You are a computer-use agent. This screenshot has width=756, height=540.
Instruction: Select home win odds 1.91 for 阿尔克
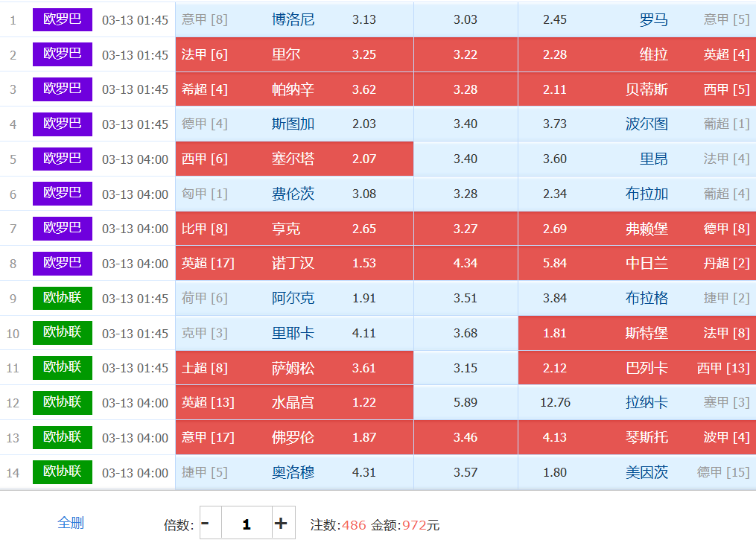[x=364, y=298]
